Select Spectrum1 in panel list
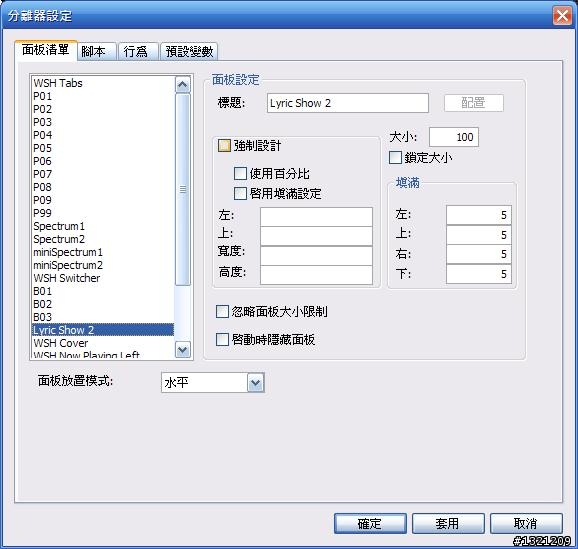The width and height of the screenshot is (578, 549). [103, 226]
